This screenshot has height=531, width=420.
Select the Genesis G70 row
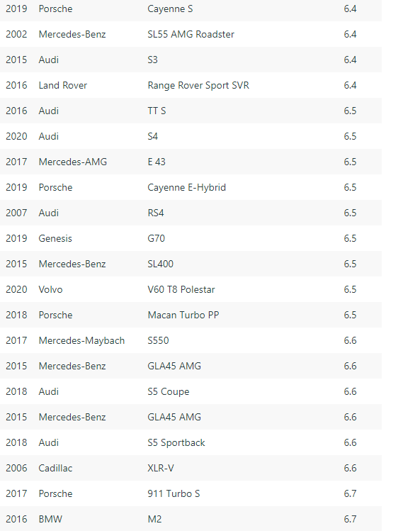coord(191,238)
